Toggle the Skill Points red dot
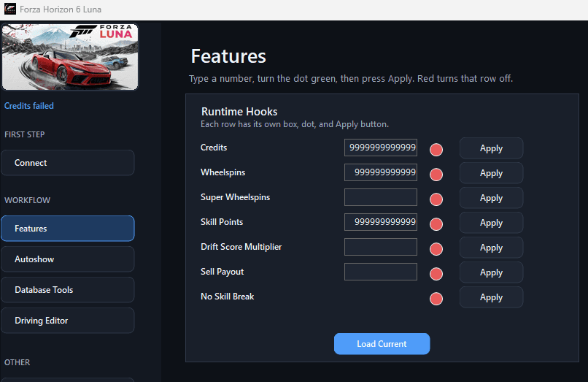This screenshot has height=382, width=588. click(x=436, y=224)
